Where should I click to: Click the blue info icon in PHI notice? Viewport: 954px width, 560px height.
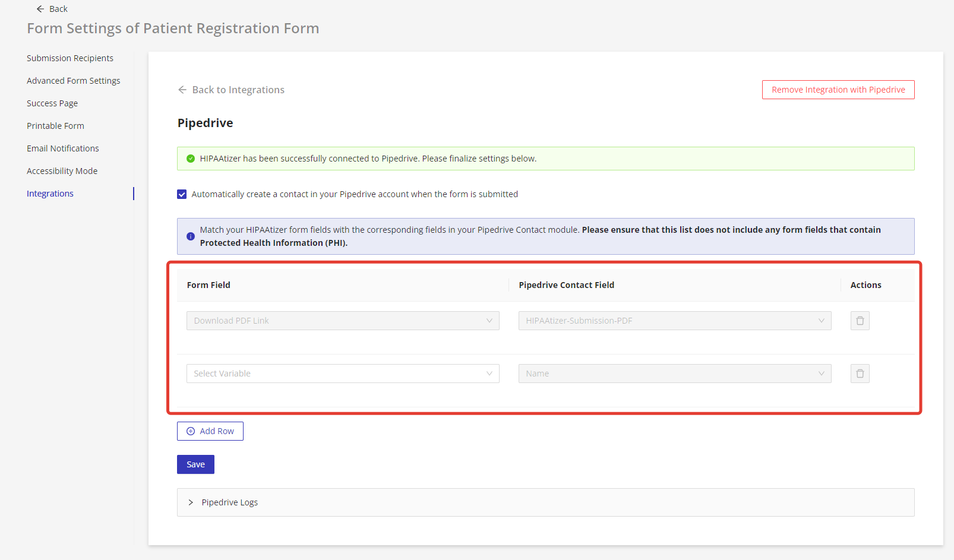191,236
